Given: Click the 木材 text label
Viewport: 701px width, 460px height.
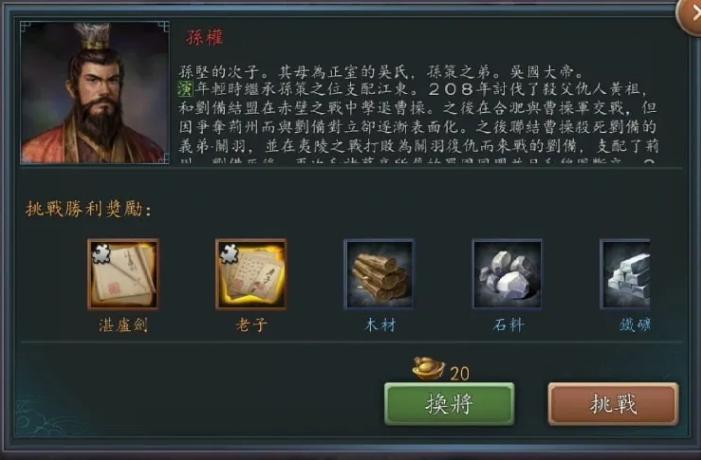Looking at the screenshot, I should [380, 325].
